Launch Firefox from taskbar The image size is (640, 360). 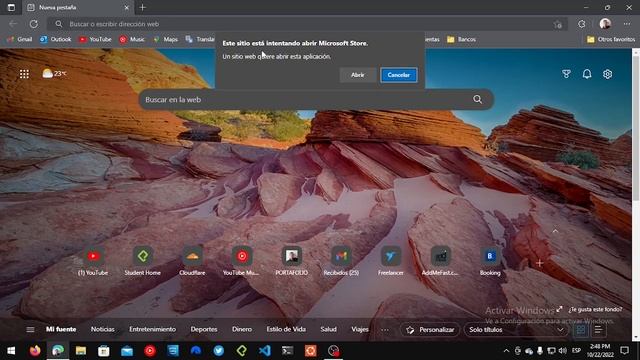click(35, 351)
